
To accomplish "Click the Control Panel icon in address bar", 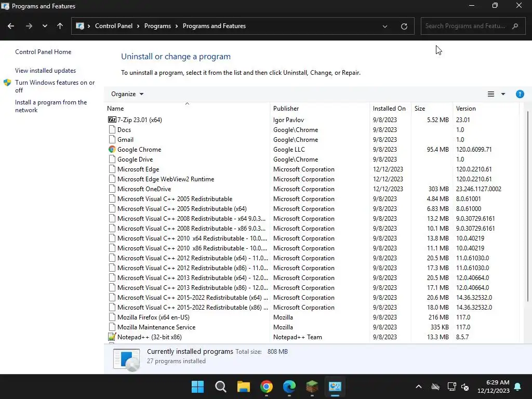I will [80, 26].
